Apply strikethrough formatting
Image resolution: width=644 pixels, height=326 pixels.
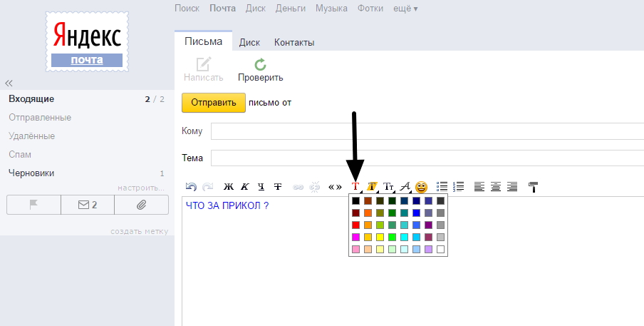(278, 187)
